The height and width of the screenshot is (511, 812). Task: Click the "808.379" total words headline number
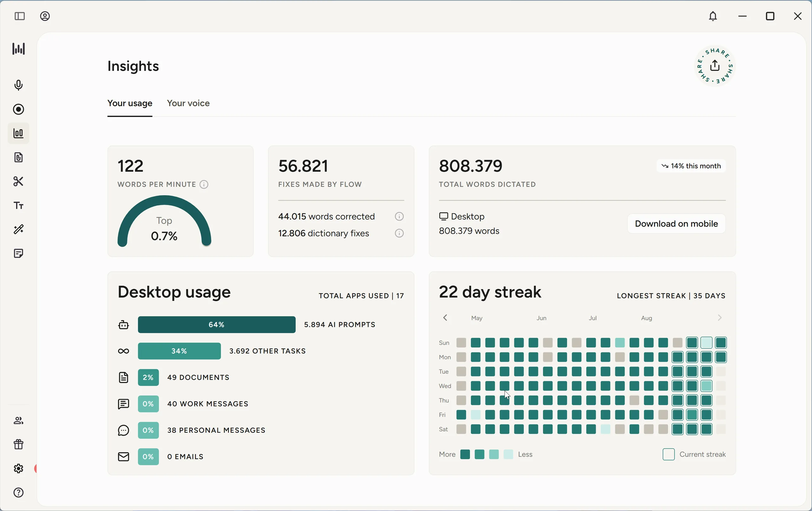(x=471, y=166)
